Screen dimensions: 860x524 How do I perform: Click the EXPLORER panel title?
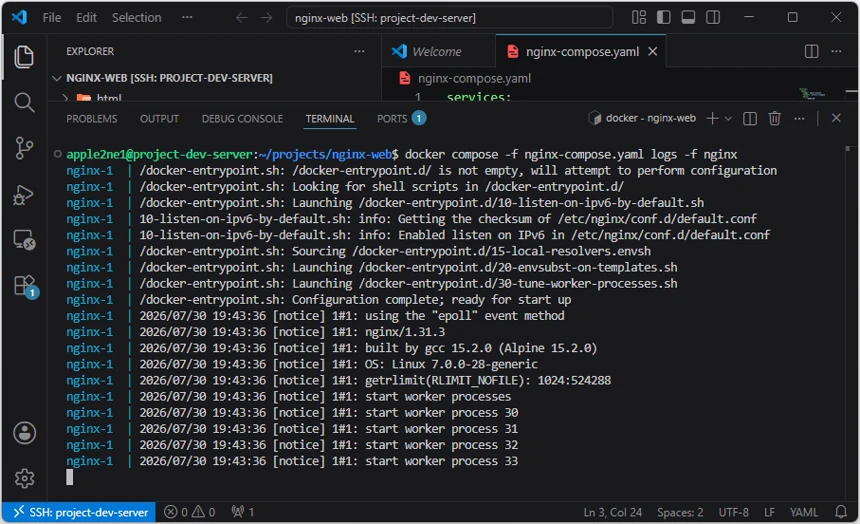click(90, 52)
